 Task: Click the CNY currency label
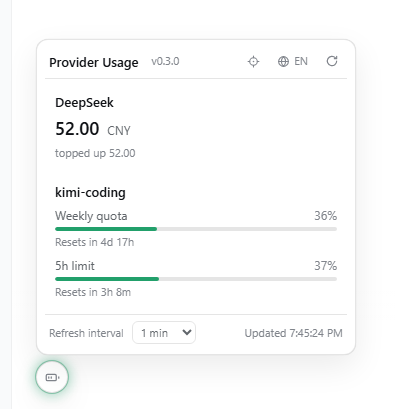click(x=119, y=131)
